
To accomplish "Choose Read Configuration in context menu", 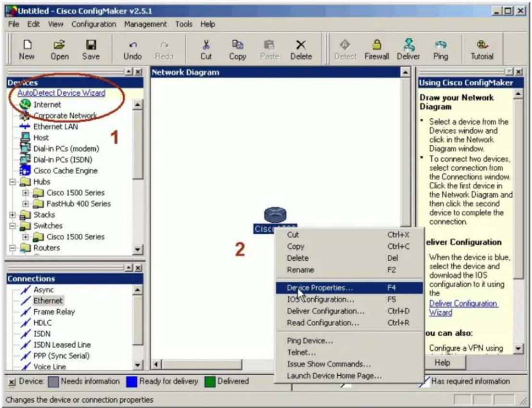I will pyautogui.click(x=349, y=322).
